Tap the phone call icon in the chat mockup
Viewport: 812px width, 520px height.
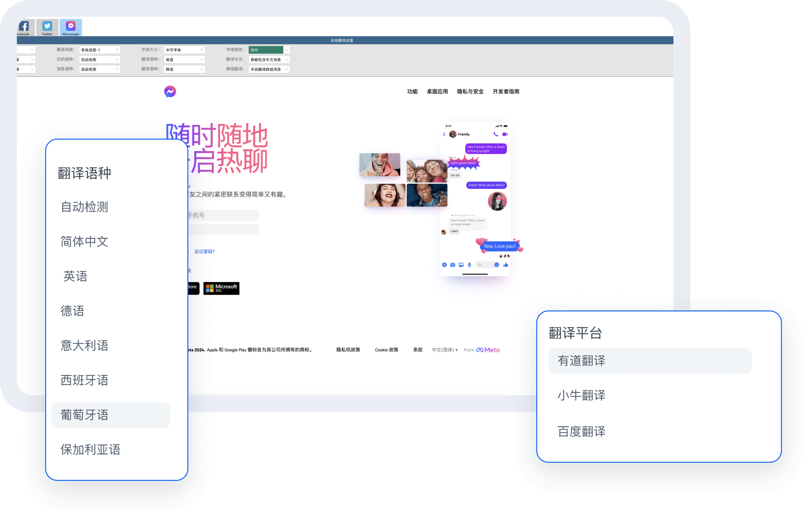coord(496,134)
